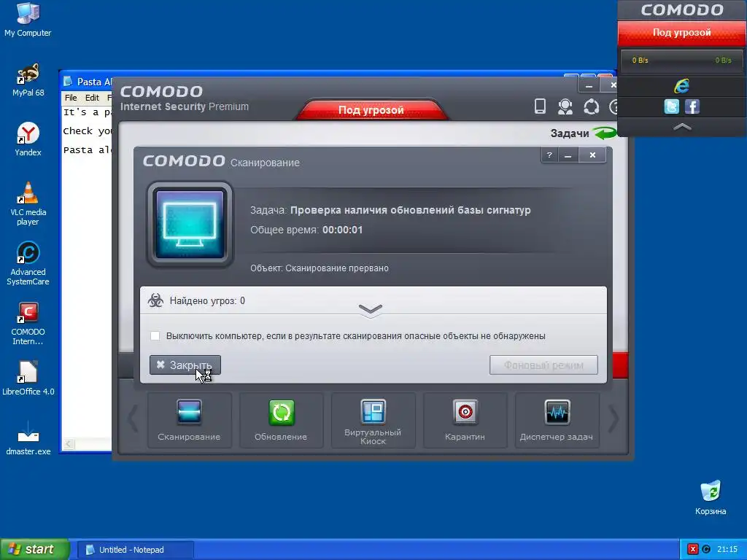Click the Twitter icon in Comodo widget
The height and width of the screenshot is (560, 747).
[671, 106]
